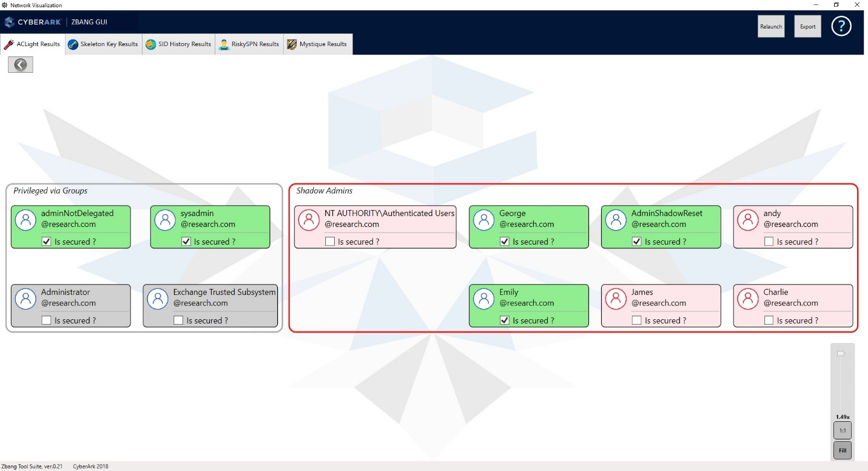Open the Skeleton Key Results tab

[x=103, y=44]
